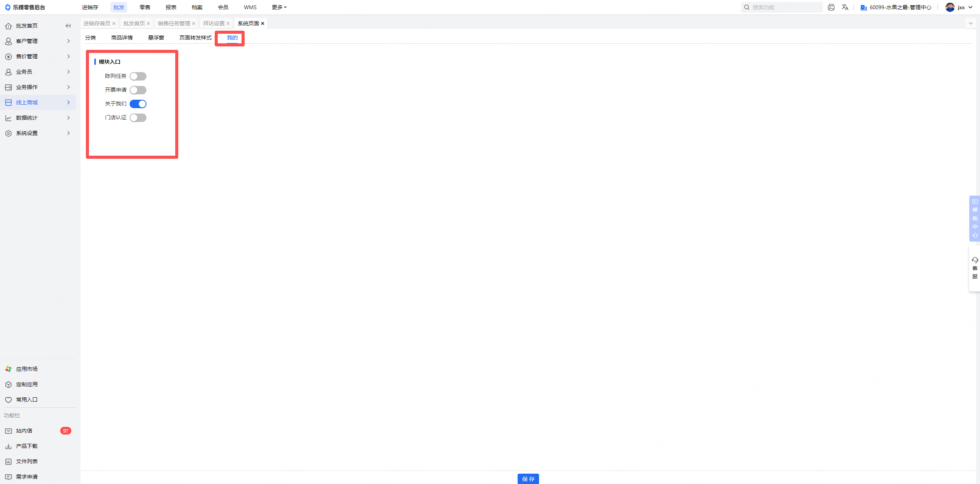Enable the 门店认证 toggle
Viewport: 980px width, 484px height.
138,118
